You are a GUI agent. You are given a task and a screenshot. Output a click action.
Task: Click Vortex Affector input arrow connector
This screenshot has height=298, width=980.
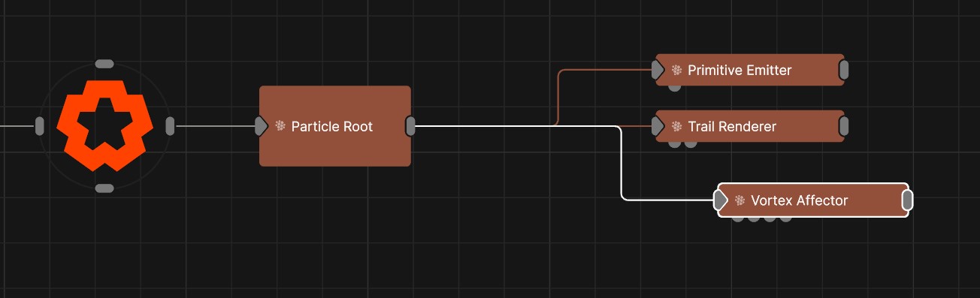tap(721, 200)
